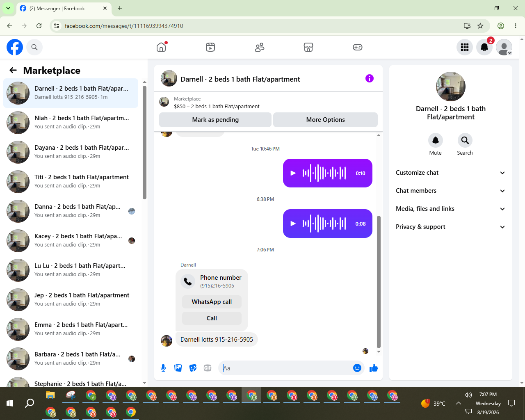The height and width of the screenshot is (420, 525).
Task: Go to Facebook Home feed icon
Action: (161, 47)
